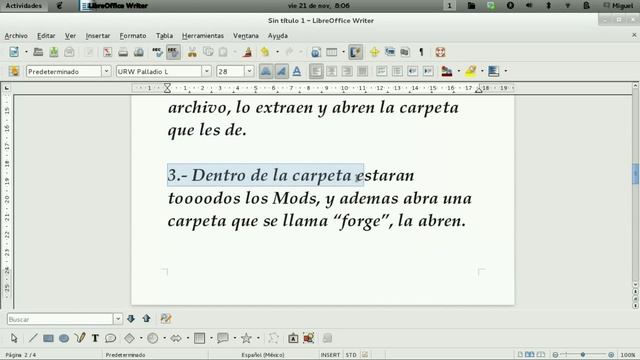Click the Navigator compass icon
Image resolution: width=640 pixels, height=360 pixels.
pyautogui.click(x=374, y=52)
